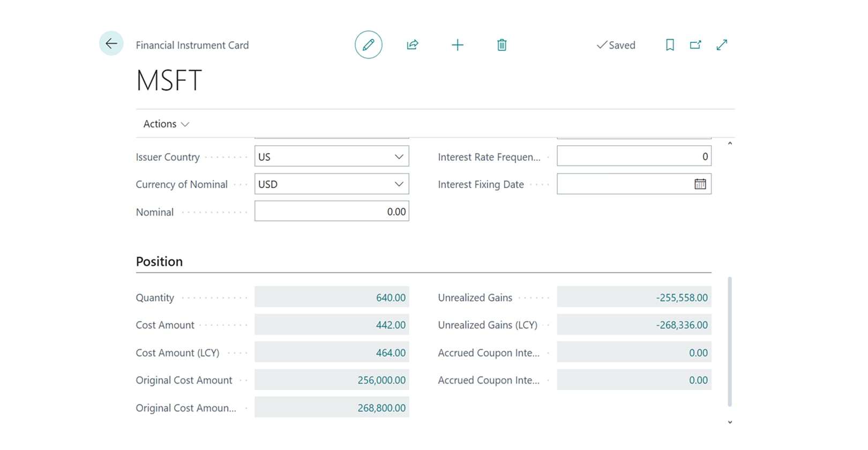Image resolution: width=868 pixels, height=450 pixels.
Task: Click the Issuer Country label
Action: (x=168, y=157)
